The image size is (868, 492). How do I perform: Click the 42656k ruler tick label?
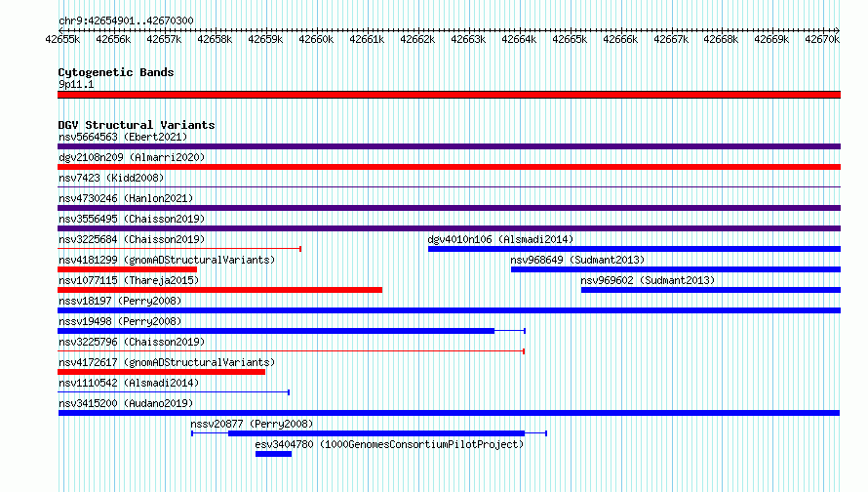pyautogui.click(x=113, y=39)
